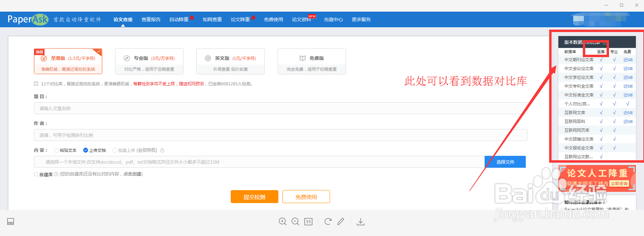
Task: Open the thumbnail view icon at bottom left
Action: [11, 221]
